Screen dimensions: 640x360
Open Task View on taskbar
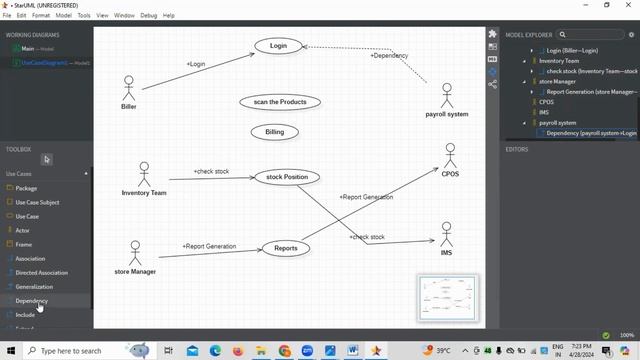pyautogui.click(x=168, y=351)
